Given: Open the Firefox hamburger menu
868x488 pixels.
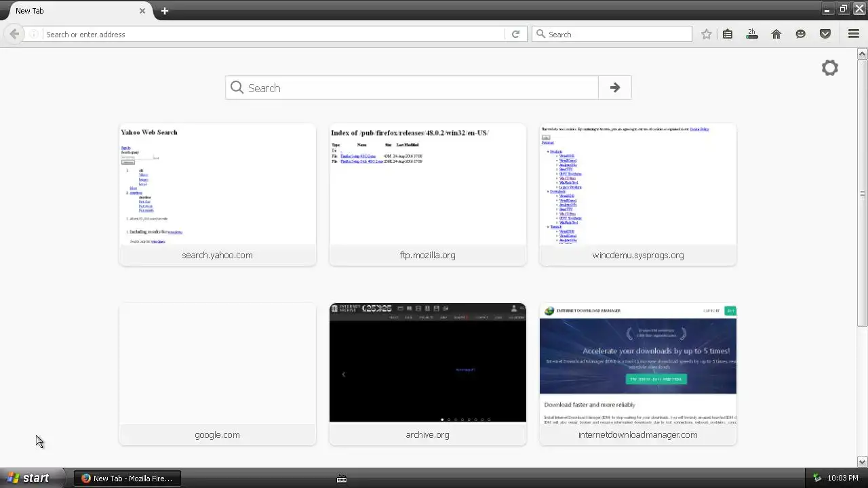Looking at the screenshot, I should pos(854,34).
